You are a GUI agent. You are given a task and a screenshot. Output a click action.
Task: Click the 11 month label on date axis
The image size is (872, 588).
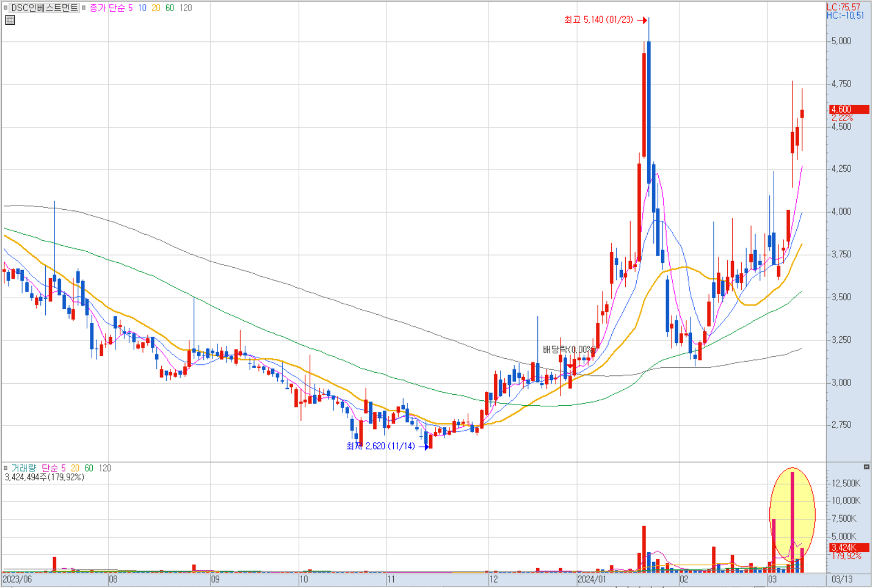[x=391, y=580]
